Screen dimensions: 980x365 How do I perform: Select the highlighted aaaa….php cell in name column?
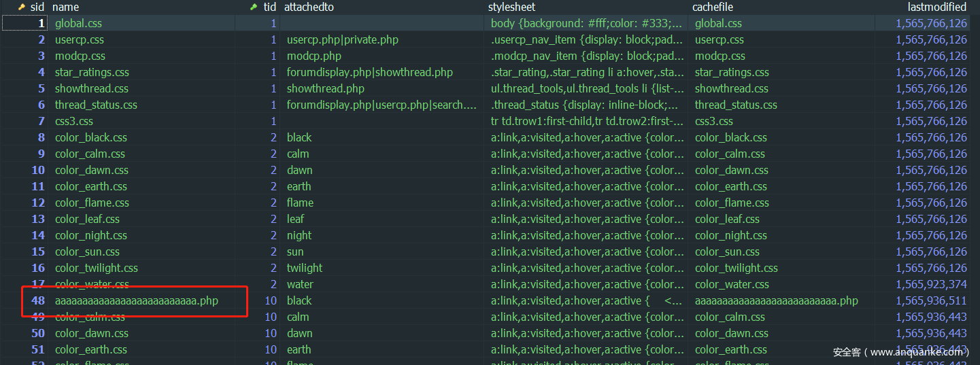(136, 300)
